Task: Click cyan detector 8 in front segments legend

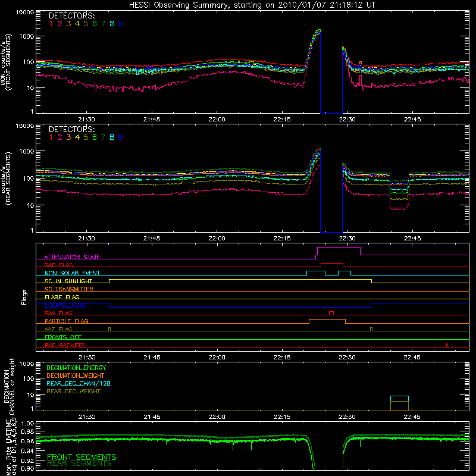Action: (112, 24)
